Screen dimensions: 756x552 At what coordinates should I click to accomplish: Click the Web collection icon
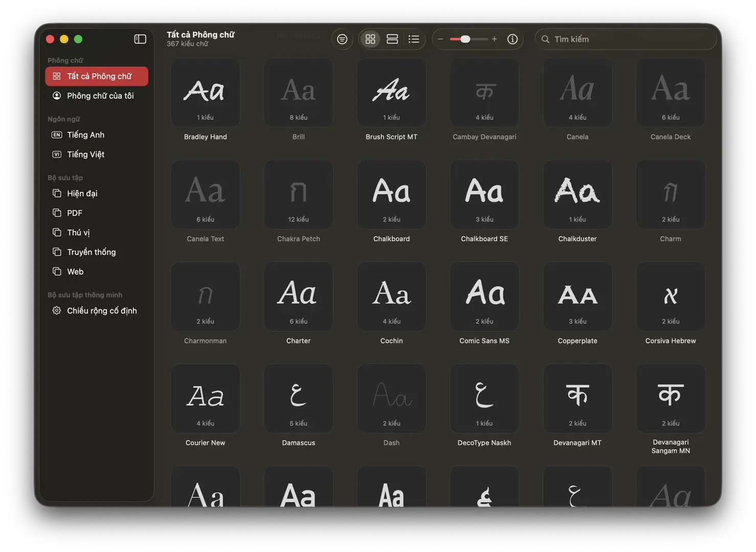(57, 271)
